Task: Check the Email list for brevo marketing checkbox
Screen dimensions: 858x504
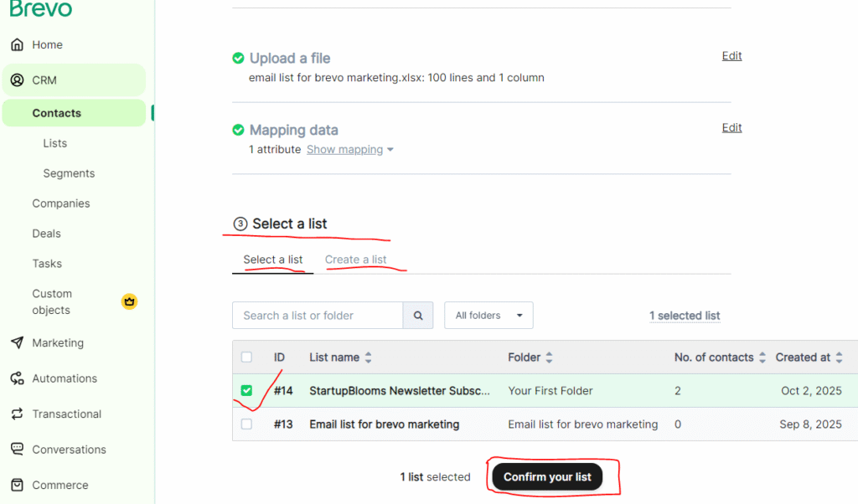Action: tap(246, 424)
